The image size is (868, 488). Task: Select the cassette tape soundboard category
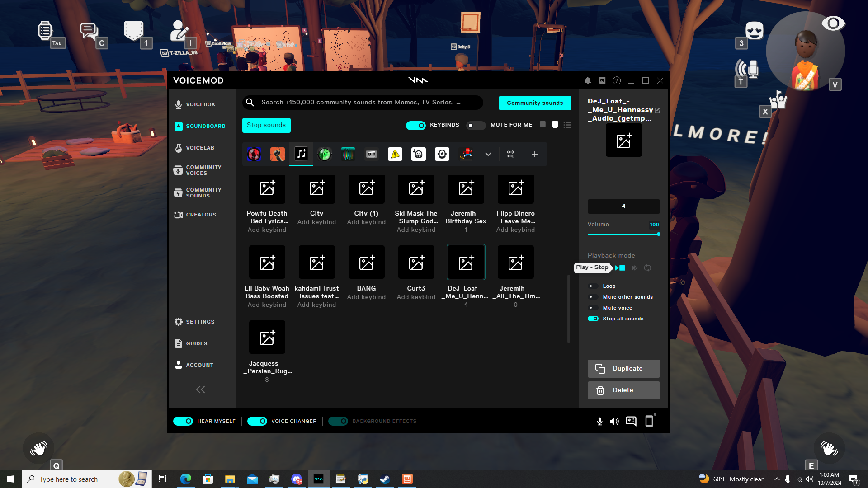coord(372,154)
